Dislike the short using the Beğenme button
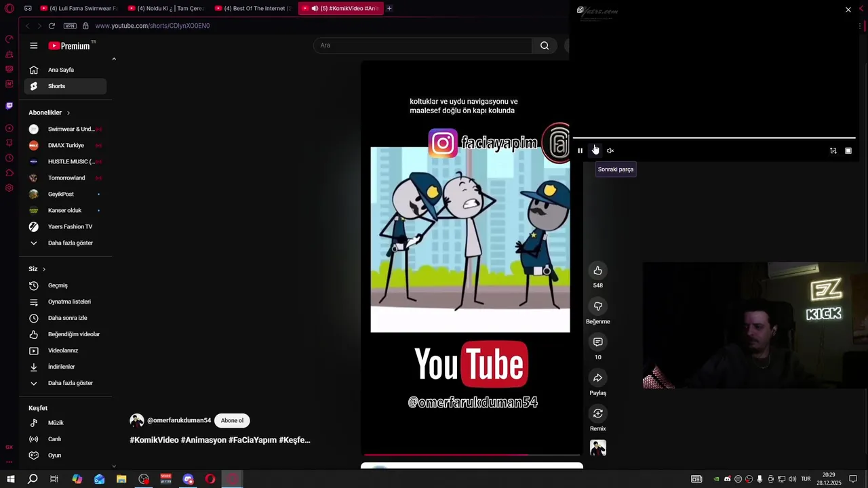Image resolution: width=868 pixels, height=488 pixels. click(597, 306)
